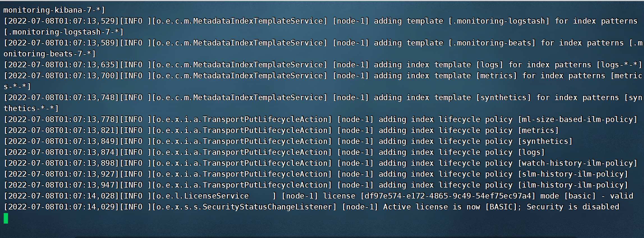Click the monitoring-kibana-7-*] text on first line
The image size is (644, 238).
(x=54, y=10)
